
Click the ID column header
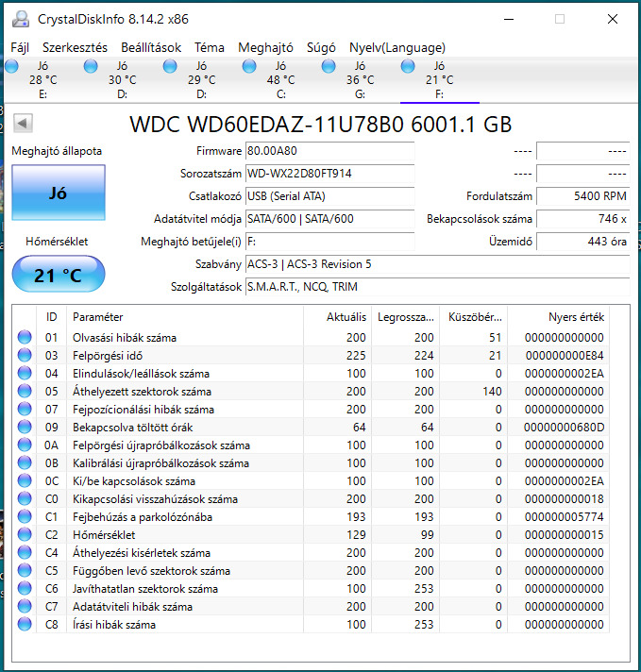click(52, 317)
